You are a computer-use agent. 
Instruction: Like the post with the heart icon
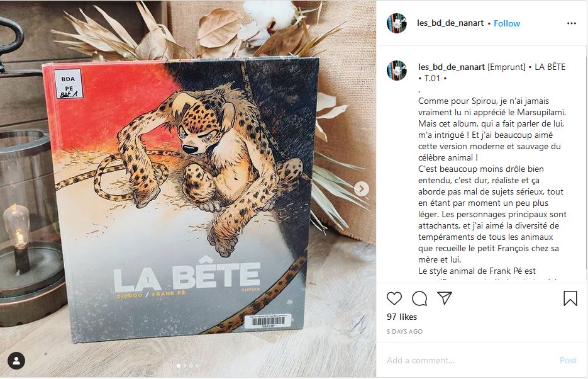[x=394, y=298]
